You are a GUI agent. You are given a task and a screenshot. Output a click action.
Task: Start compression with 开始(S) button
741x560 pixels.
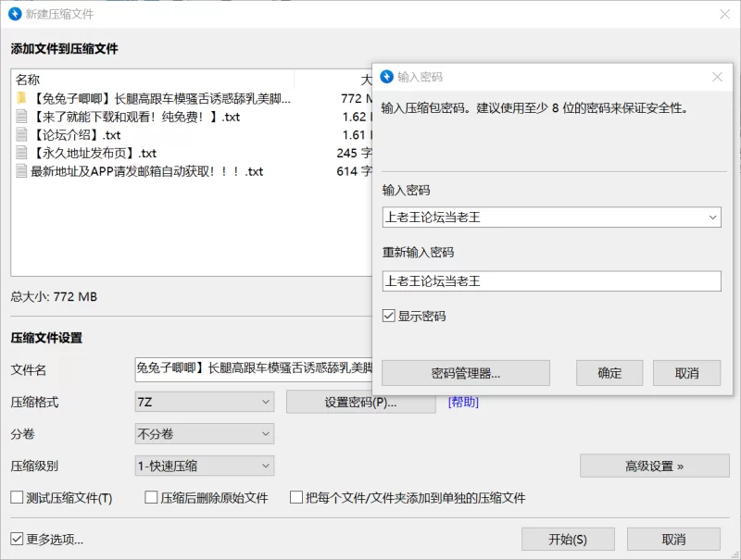[568, 539]
